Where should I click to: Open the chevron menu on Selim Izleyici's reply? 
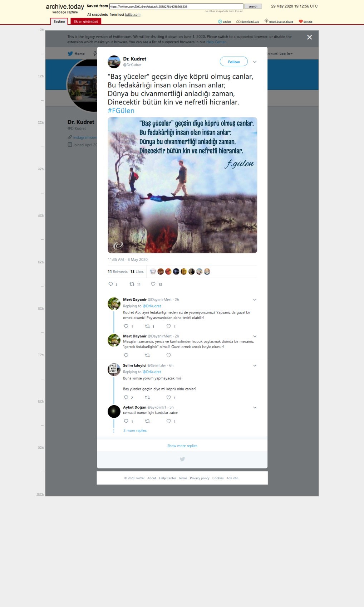click(255, 366)
